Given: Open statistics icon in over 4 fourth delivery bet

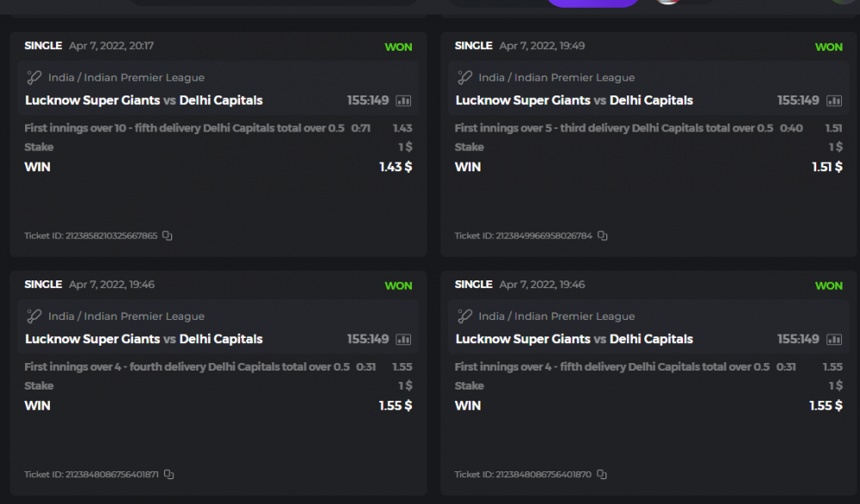Looking at the screenshot, I should (403, 340).
